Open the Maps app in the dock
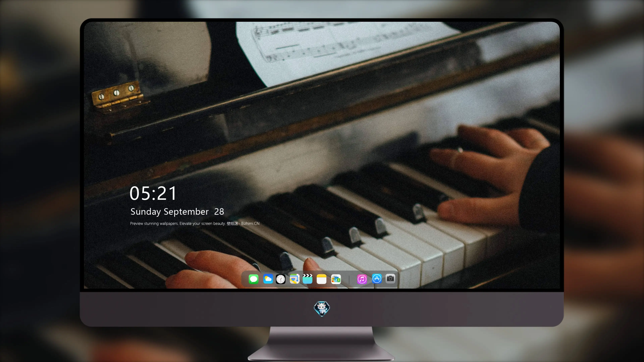 coord(294,279)
